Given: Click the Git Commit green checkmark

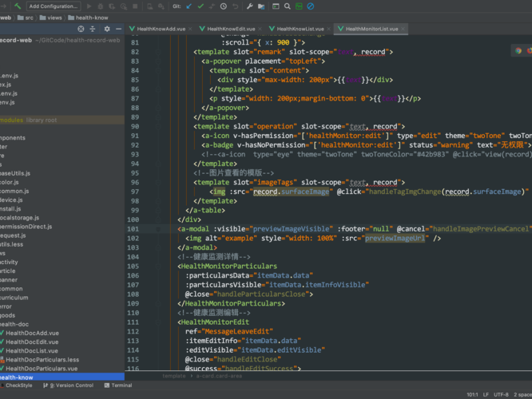Looking at the screenshot, I should (x=200, y=6).
